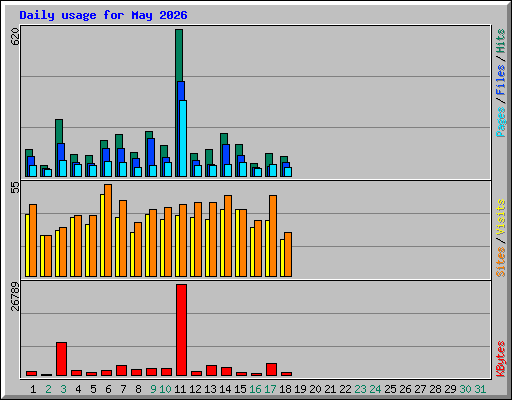Viewport: 512px width, 400px height.
Task: Click day 18 on the x-axis
Action: tap(285, 389)
